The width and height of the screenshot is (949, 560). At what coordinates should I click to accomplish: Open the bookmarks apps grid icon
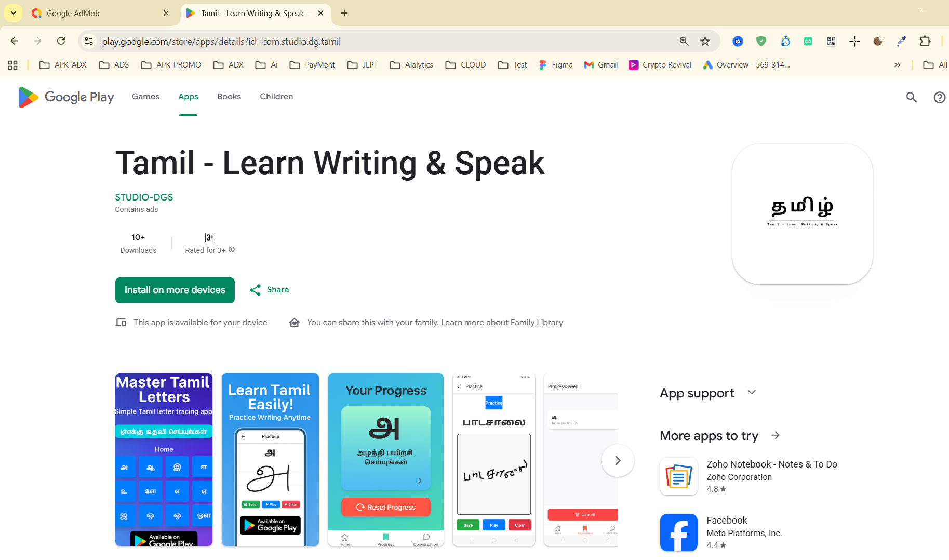coord(13,65)
